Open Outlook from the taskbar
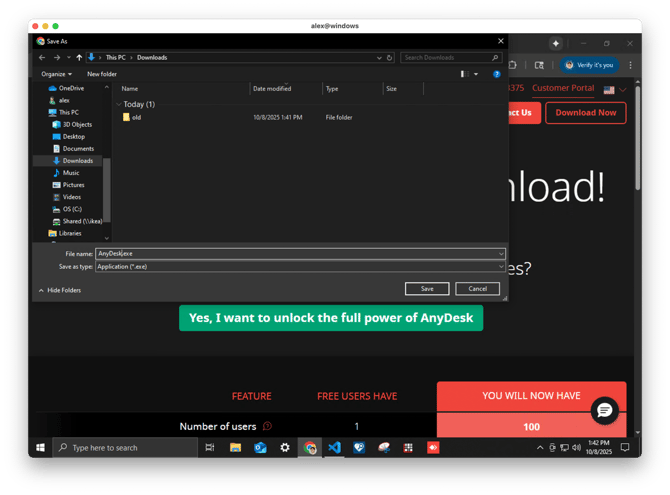Image resolution: width=670 pixels, height=495 pixels. click(x=260, y=448)
